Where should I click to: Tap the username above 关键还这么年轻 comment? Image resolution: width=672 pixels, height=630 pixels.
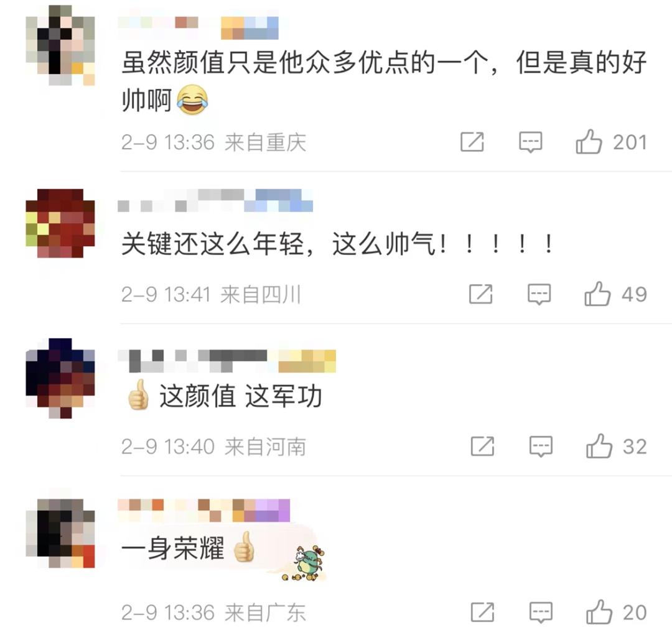[x=215, y=200]
